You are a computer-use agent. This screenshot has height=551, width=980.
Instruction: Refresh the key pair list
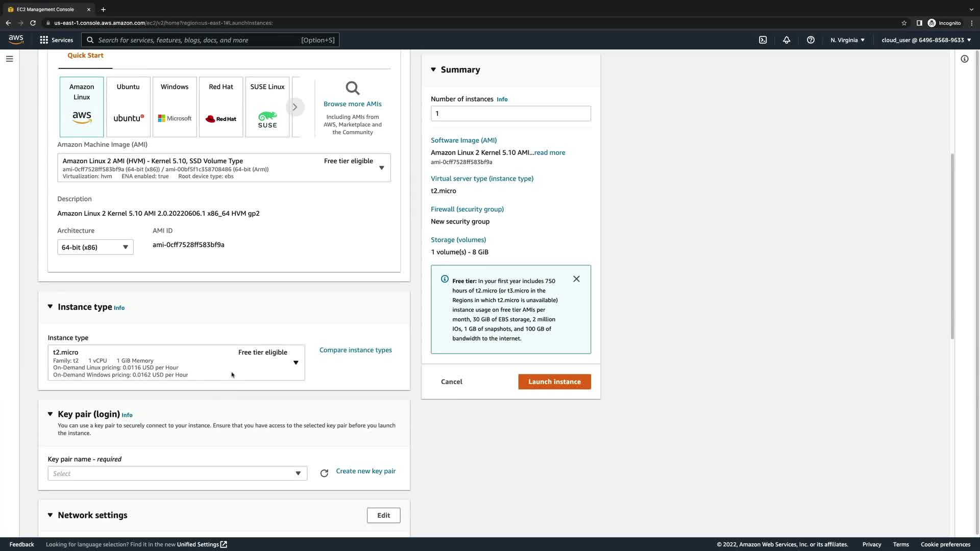(x=324, y=473)
